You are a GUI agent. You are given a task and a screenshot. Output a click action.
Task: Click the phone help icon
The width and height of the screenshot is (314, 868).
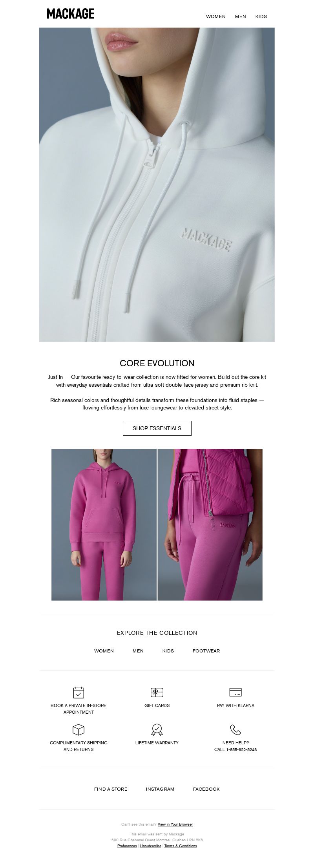(235, 729)
